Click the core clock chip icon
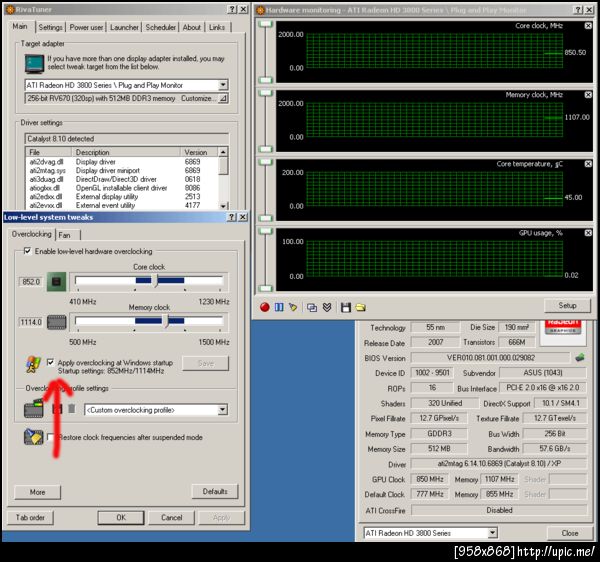 pyautogui.click(x=56, y=282)
